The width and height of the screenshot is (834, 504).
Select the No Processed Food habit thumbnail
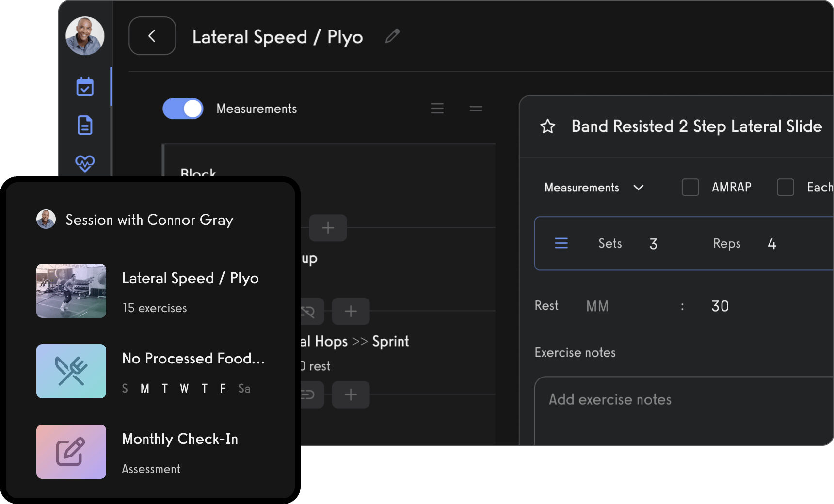71,371
